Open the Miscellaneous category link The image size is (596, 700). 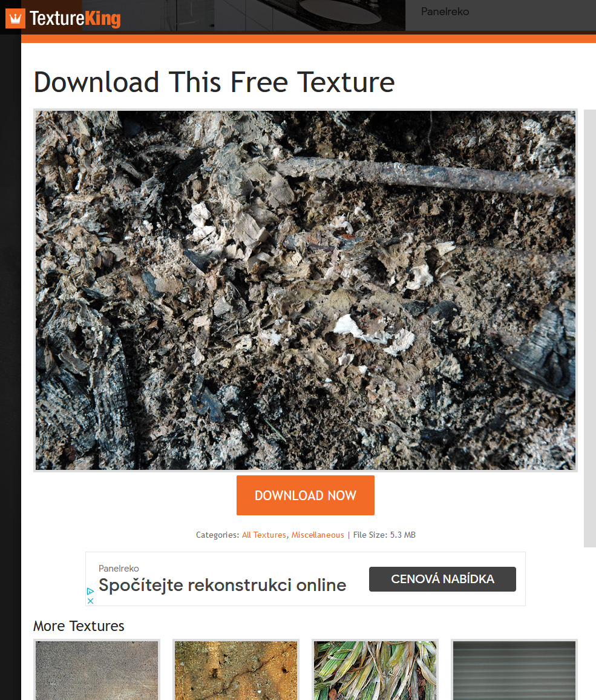318,535
